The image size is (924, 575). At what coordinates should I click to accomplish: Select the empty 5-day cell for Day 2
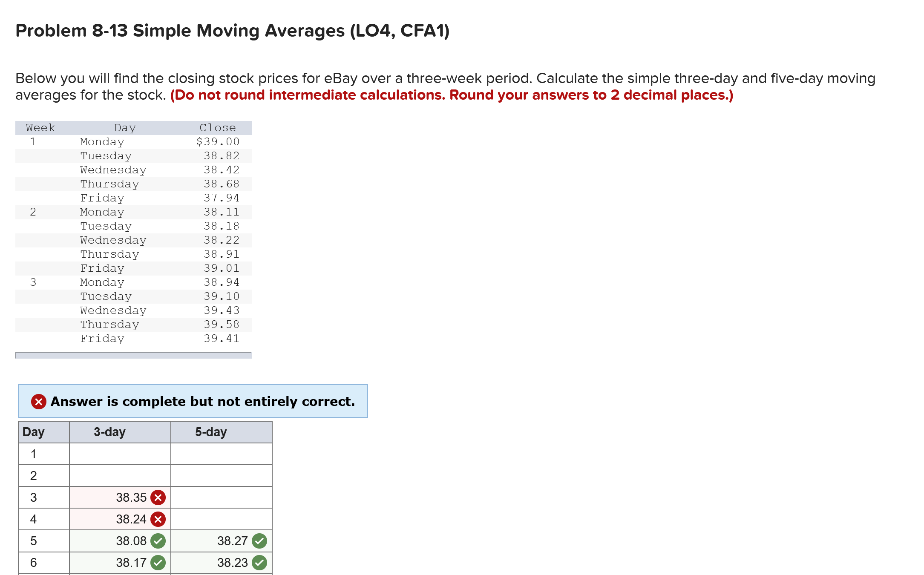tap(221, 475)
